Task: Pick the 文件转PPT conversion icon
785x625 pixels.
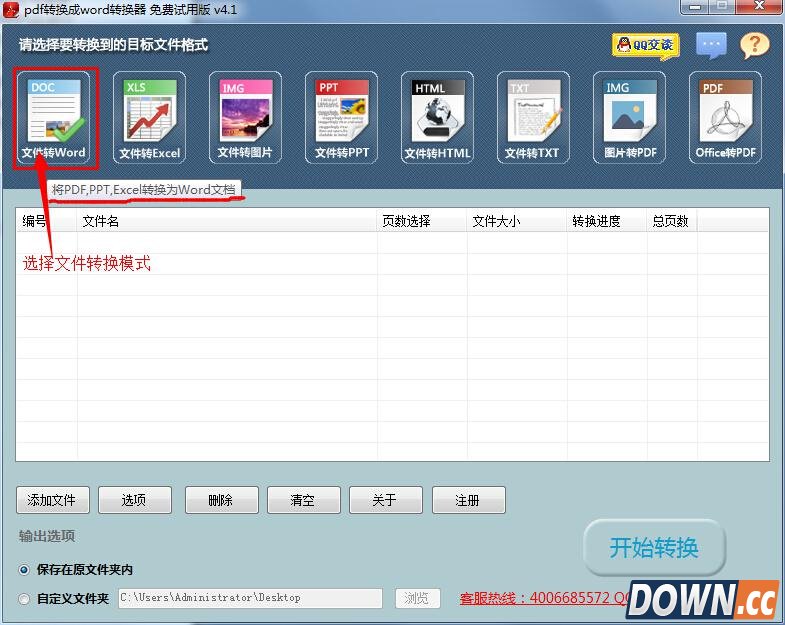Action: point(341,118)
